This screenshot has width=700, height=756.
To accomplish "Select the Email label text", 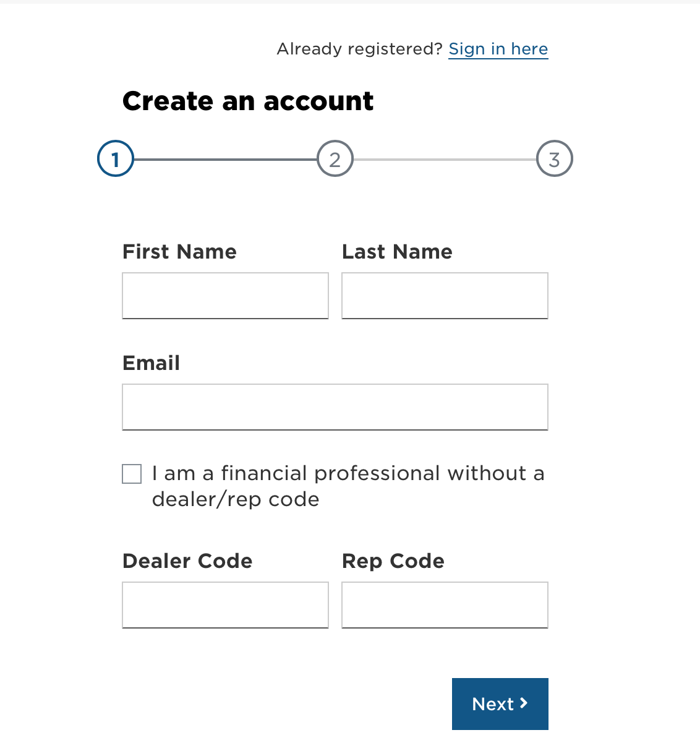I will point(151,363).
